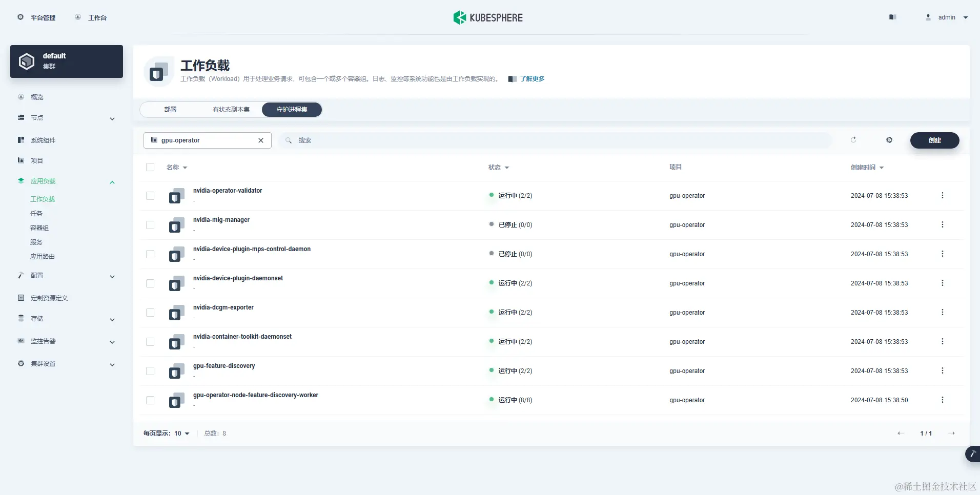Check the nvidia-mig-manager row checkbox
980x495 pixels.
click(x=150, y=225)
